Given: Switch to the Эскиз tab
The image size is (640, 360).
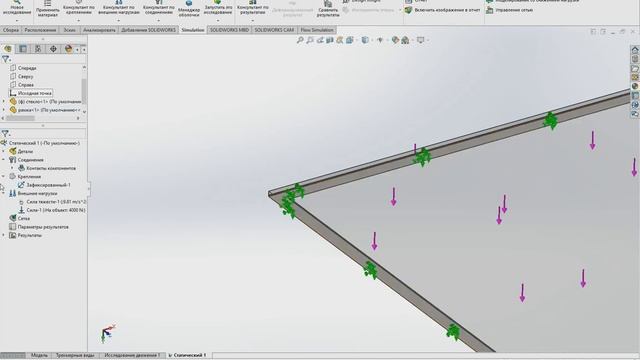Looking at the screenshot, I should (69, 30).
